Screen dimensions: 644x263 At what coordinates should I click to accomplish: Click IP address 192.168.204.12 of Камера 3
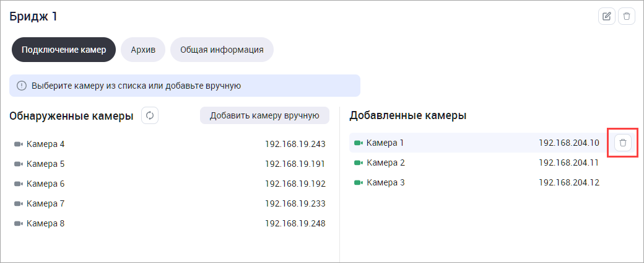(x=568, y=182)
